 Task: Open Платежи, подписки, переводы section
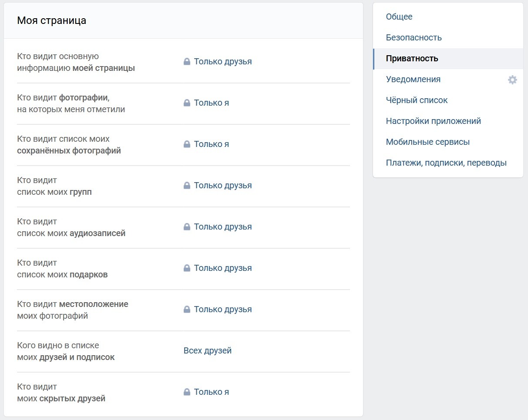(x=446, y=163)
